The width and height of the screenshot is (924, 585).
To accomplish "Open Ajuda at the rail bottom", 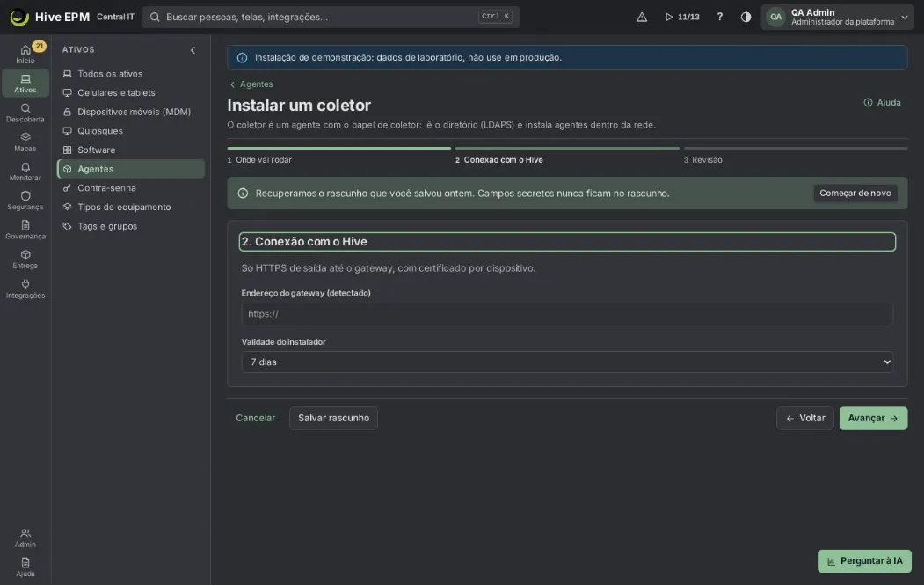I will tap(25, 567).
